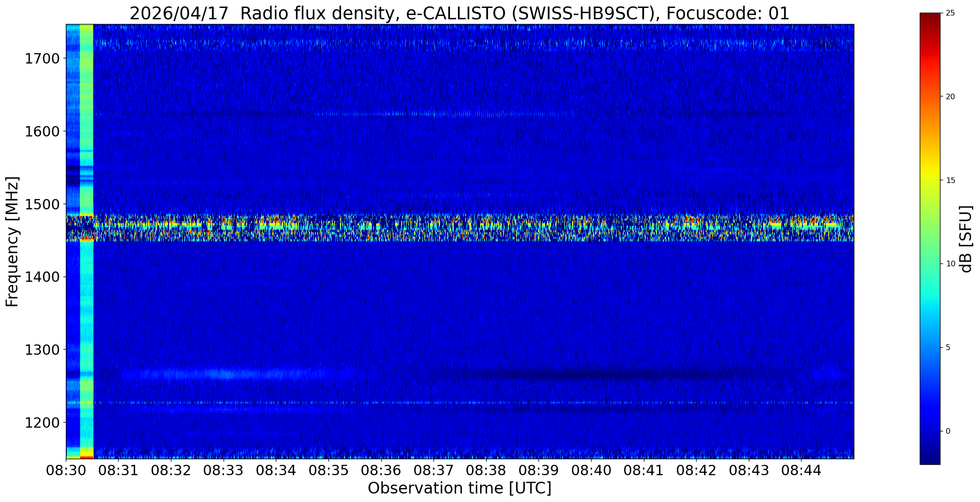Select the "Observation time [UTC]" axis label
980x502 pixels.
[x=459, y=488]
